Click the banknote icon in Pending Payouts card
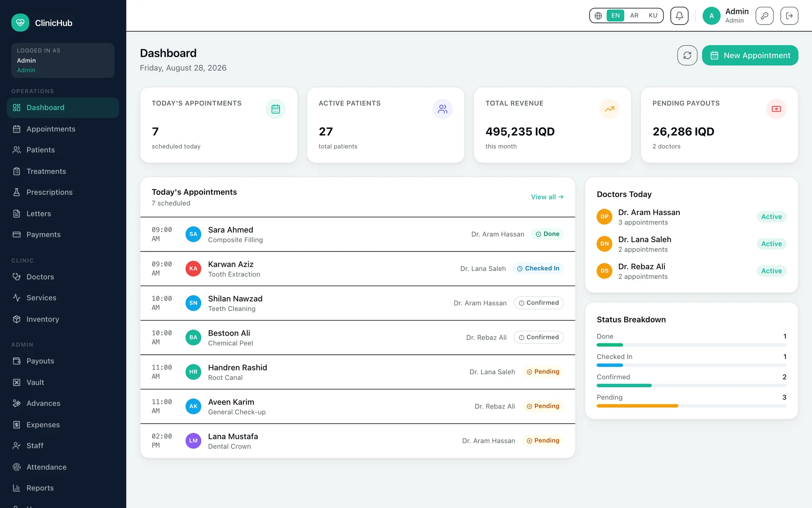The image size is (812, 508). tap(776, 109)
